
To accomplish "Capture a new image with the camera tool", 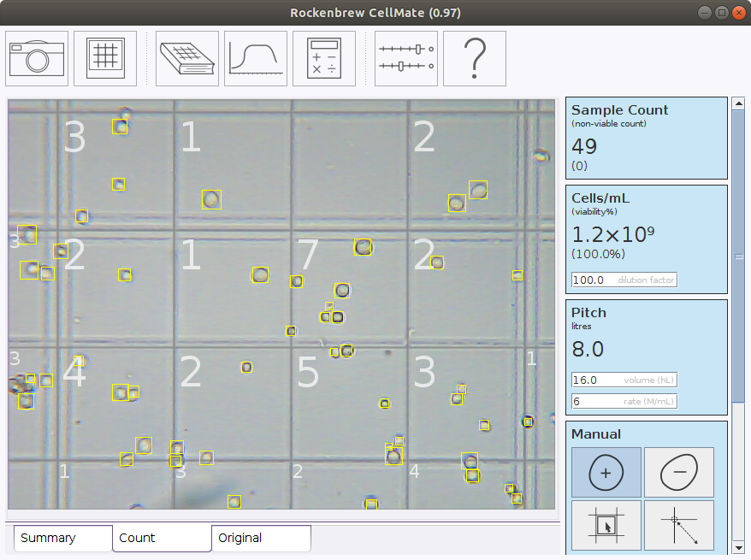I will 36,58.
